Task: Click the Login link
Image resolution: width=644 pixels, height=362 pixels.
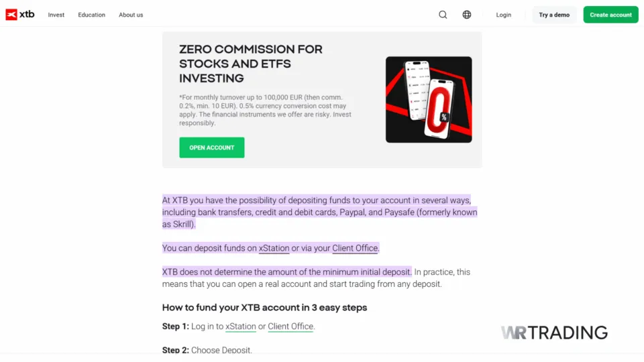Action: coord(503,15)
